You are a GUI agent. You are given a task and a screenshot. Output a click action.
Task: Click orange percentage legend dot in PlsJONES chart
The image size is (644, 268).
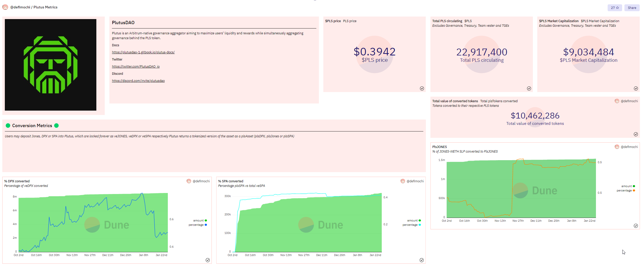pos(634,191)
